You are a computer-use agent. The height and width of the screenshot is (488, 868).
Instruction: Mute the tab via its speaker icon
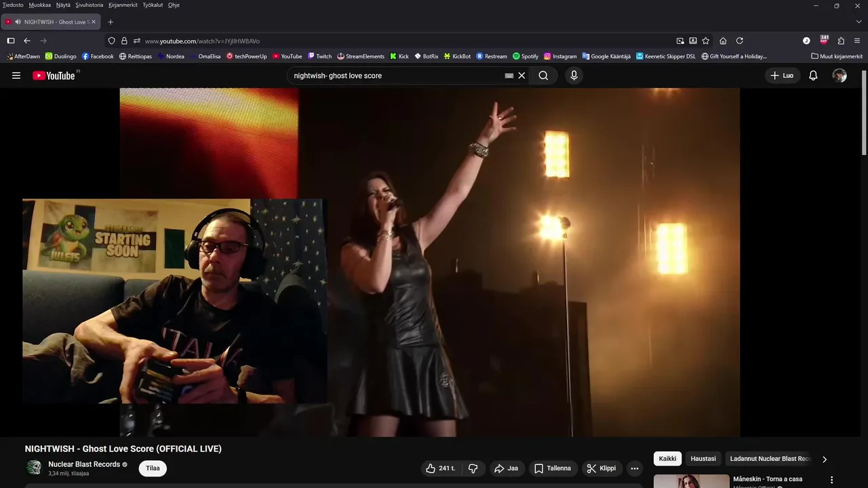(x=18, y=22)
